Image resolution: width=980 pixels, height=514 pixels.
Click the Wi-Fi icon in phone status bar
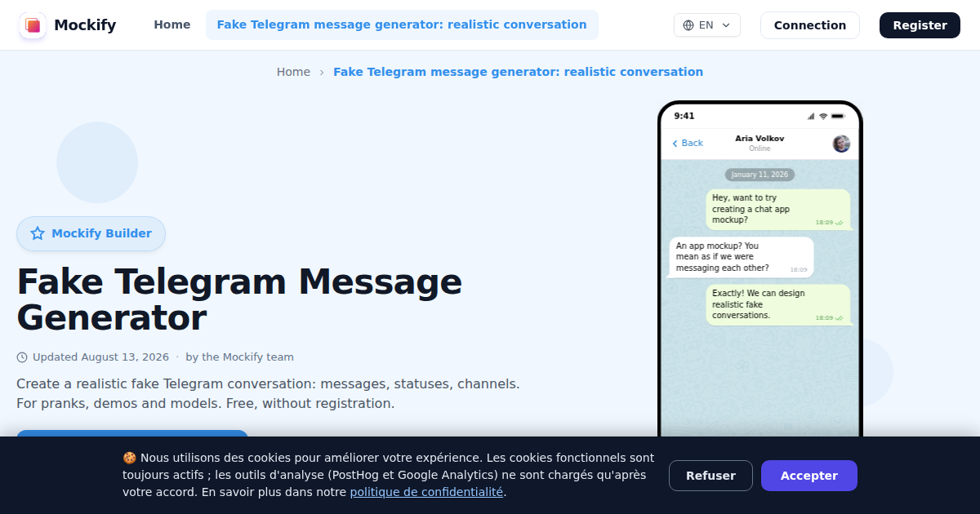coord(823,116)
